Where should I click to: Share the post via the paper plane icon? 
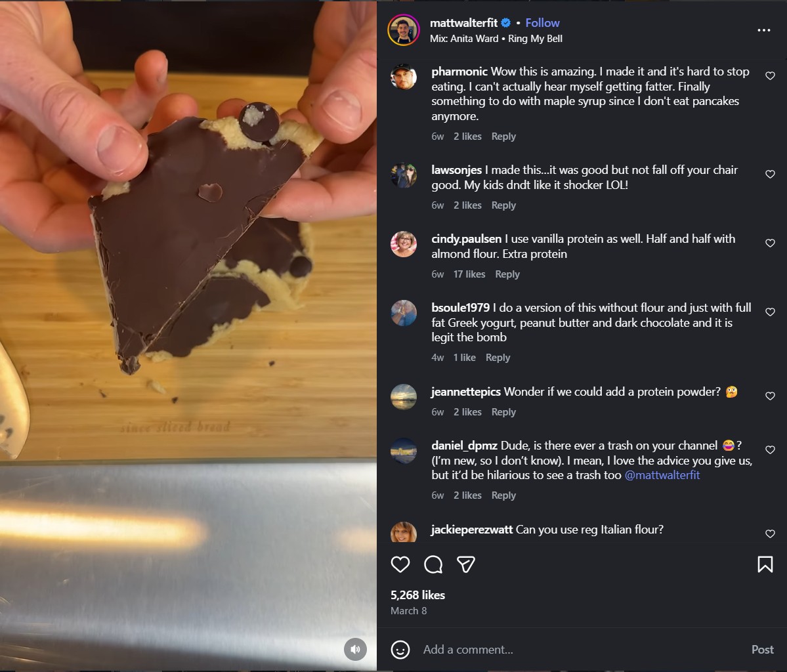[466, 564]
